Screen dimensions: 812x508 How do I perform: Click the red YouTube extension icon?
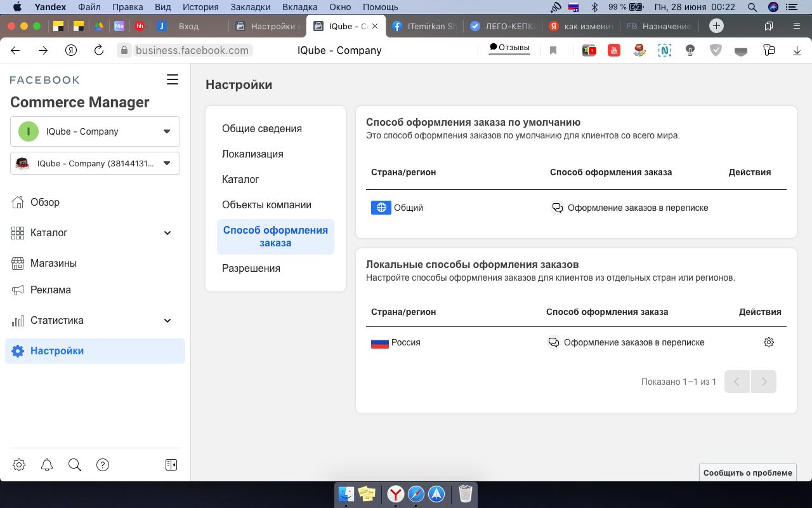(x=614, y=50)
